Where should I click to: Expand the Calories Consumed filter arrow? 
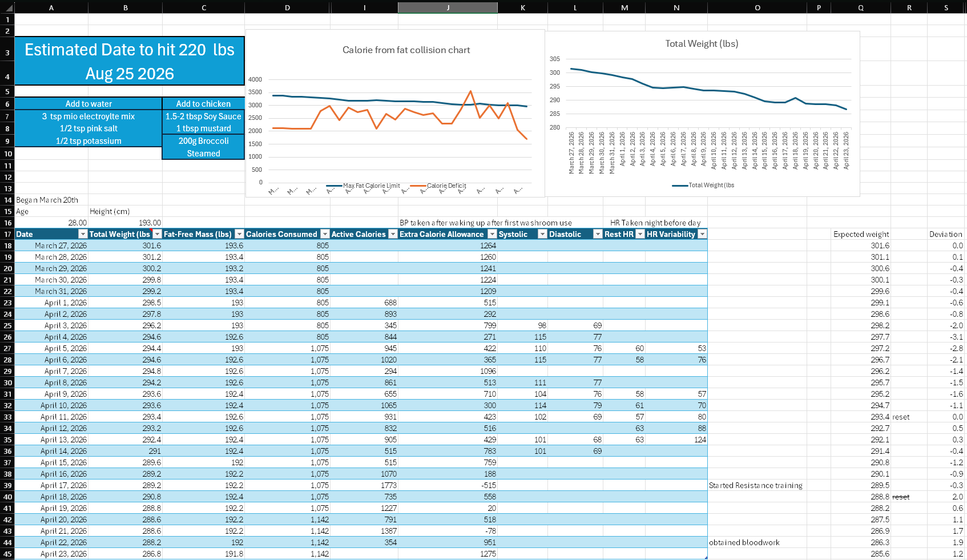pos(325,234)
